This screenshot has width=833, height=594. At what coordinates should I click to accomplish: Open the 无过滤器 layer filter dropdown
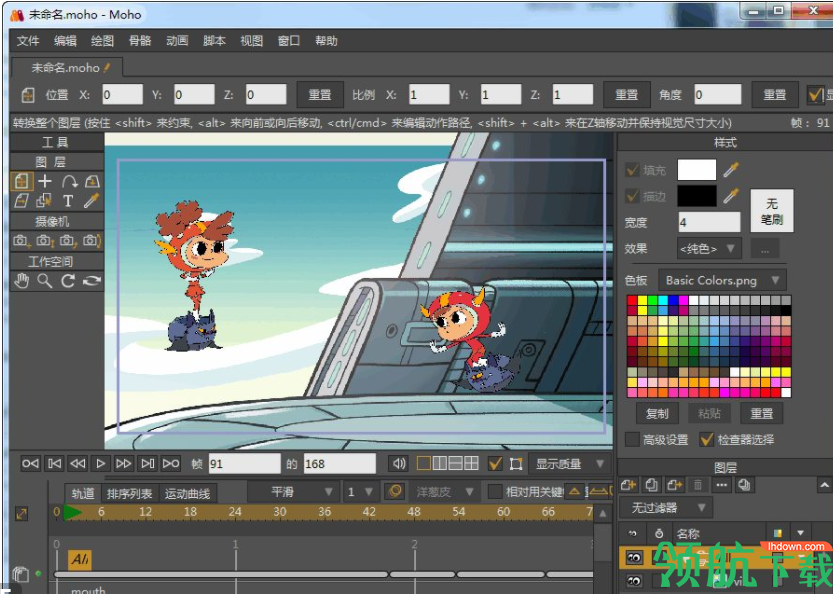pyautogui.click(x=665, y=507)
